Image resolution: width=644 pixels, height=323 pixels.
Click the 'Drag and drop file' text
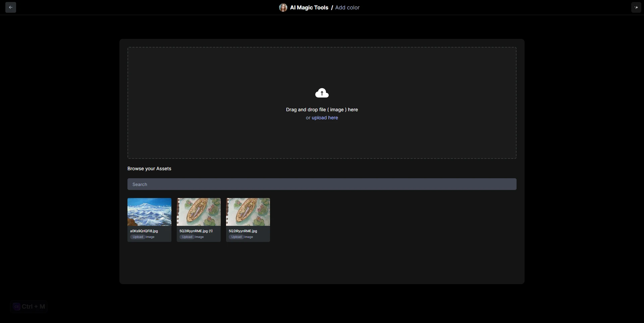322,110
